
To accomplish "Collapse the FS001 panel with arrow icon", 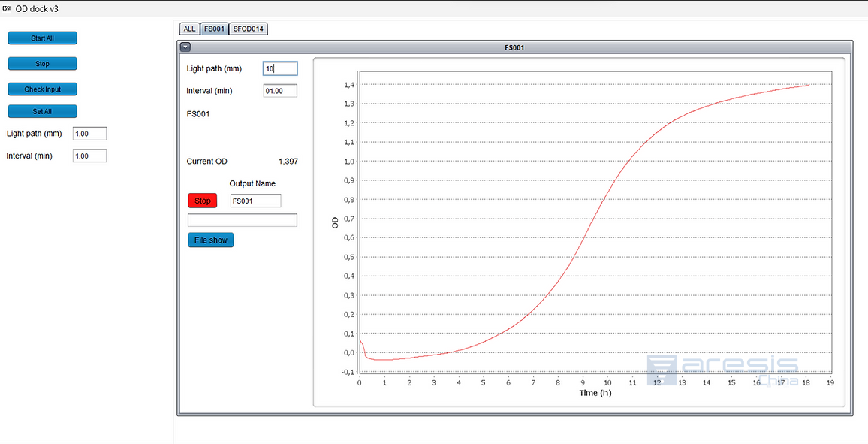I will click(185, 47).
